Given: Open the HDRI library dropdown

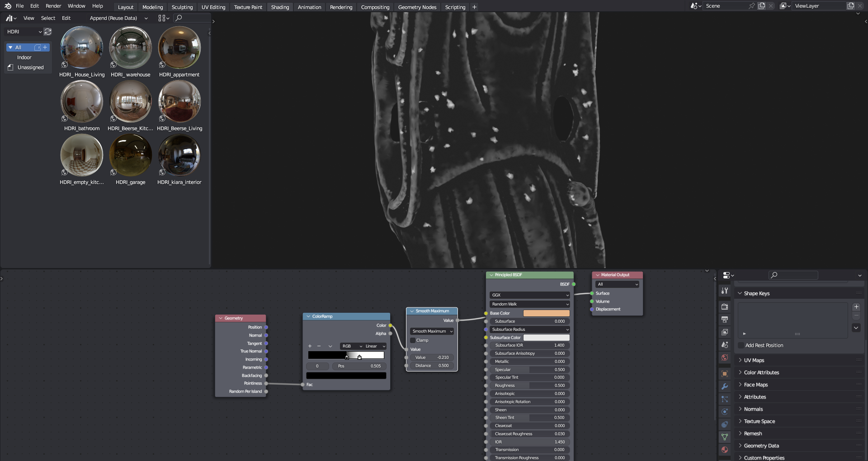Looking at the screenshot, I should (24, 32).
